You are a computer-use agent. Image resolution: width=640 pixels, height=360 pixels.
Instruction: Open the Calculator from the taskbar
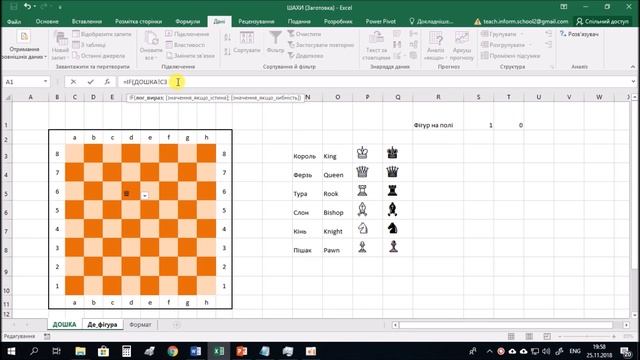coord(127,351)
